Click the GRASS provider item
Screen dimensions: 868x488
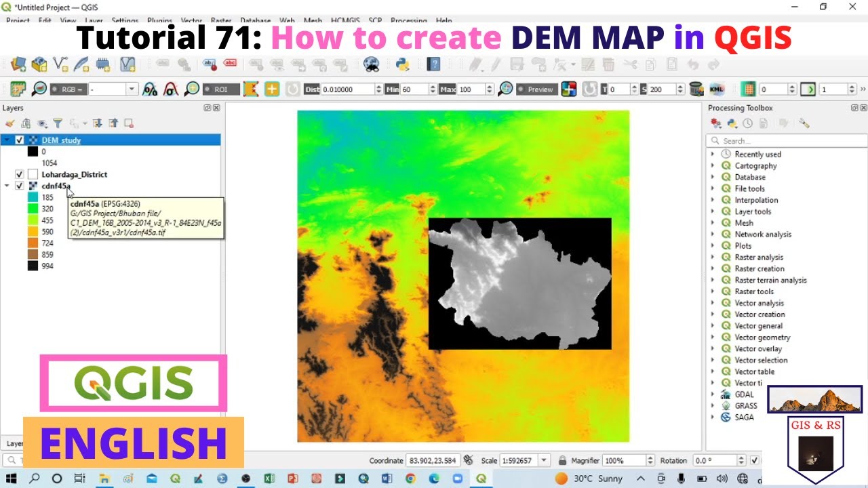click(746, 406)
